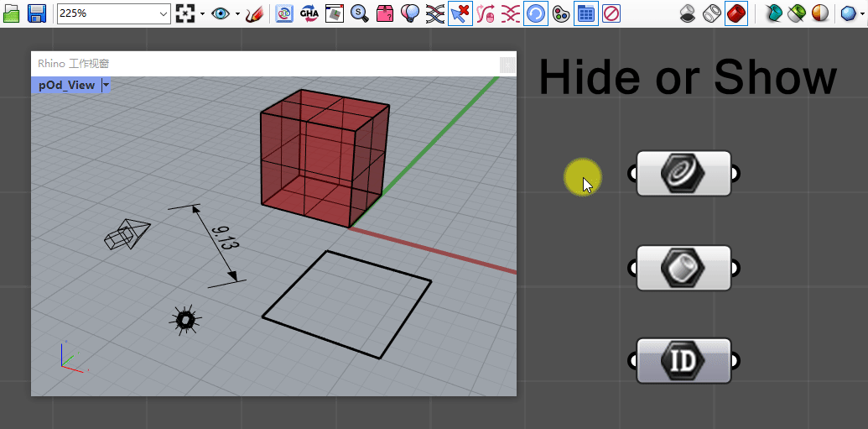Open the pOd_View viewport menu arrow

(106, 85)
